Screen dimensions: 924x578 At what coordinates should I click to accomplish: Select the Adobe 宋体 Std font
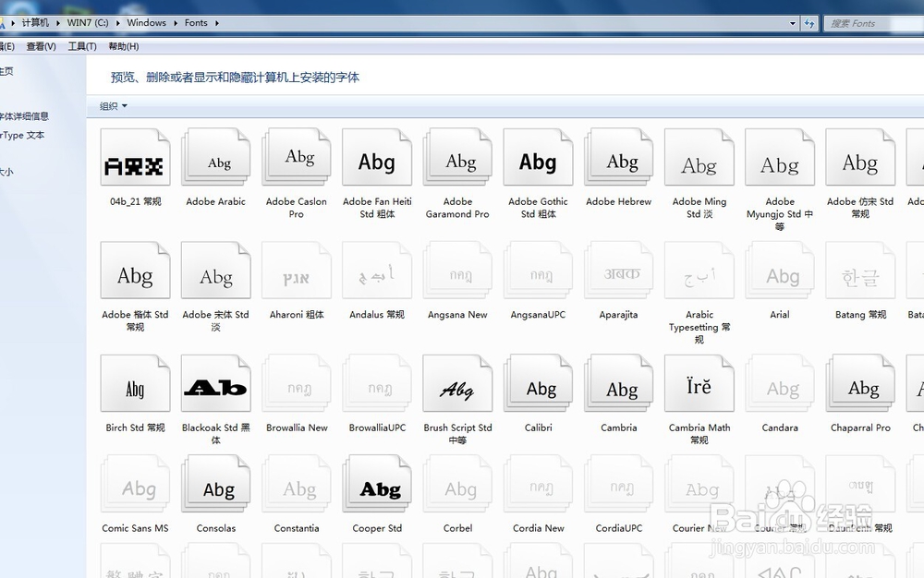pos(216,270)
